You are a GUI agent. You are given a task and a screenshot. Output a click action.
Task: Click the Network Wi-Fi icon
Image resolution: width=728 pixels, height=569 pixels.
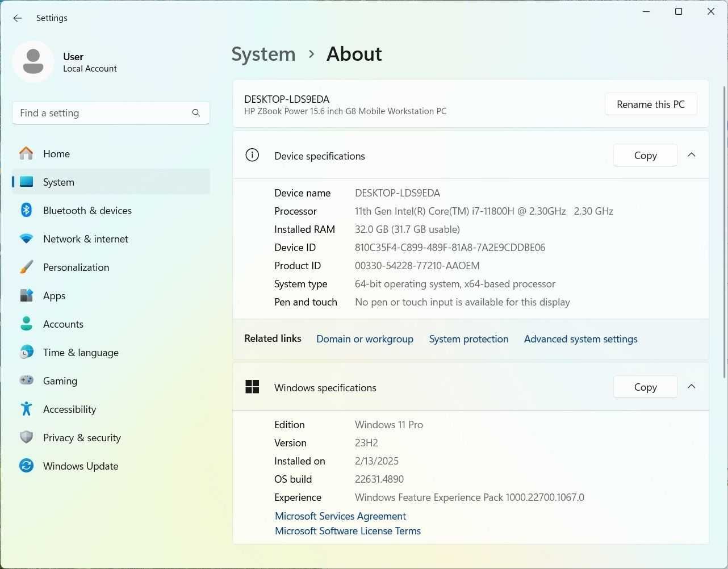(x=26, y=239)
